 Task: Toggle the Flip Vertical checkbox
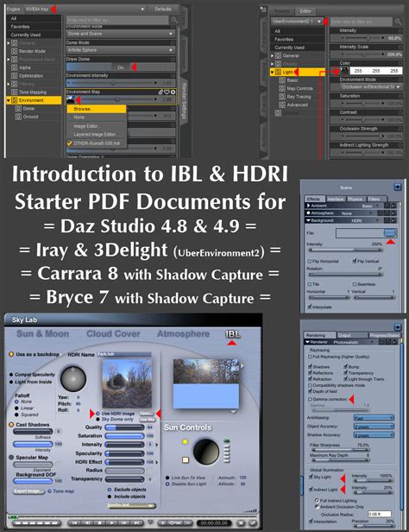(355, 261)
